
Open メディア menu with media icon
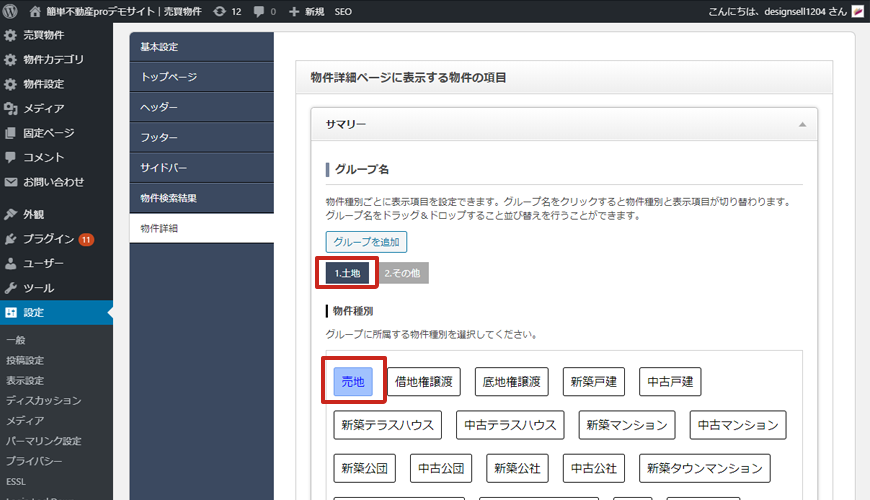tap(11, 108)
